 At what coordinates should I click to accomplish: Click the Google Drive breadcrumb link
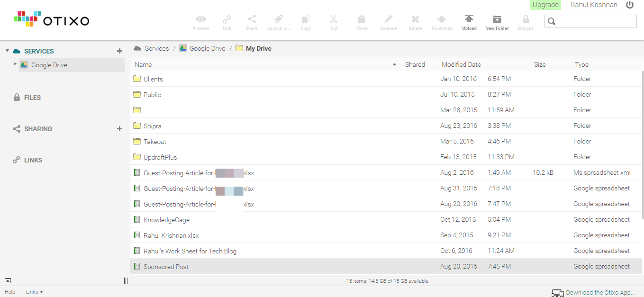(x=207, y=48)
